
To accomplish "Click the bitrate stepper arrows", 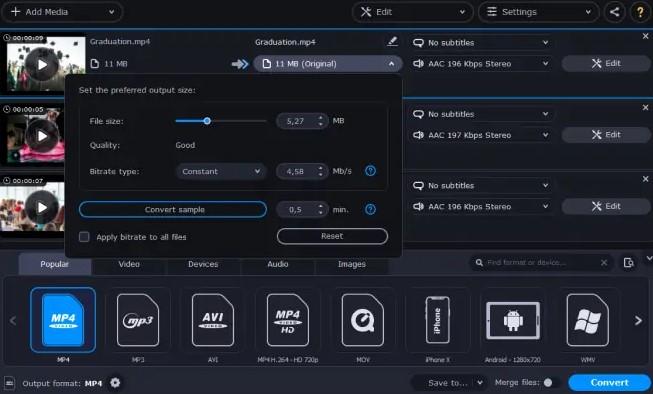I will click(x=320, y=171).
